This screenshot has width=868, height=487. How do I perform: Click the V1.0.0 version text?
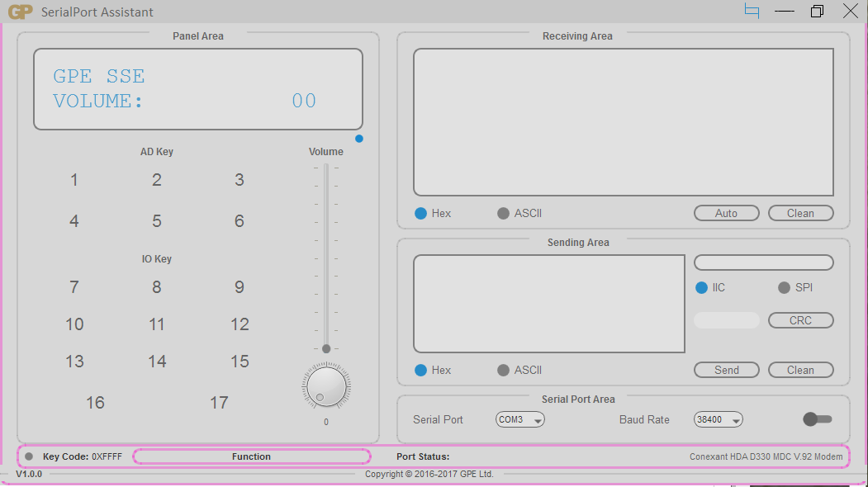(x=29, y=475)
